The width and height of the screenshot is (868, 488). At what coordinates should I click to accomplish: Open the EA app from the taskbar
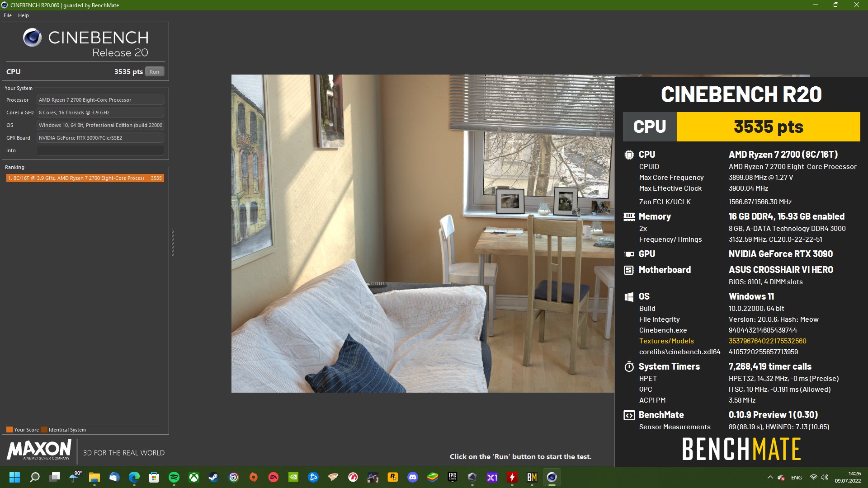tap(274, 477)
